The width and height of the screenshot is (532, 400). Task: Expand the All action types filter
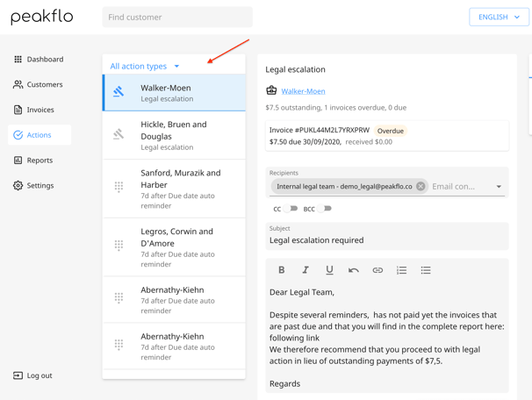pos(145,66)
